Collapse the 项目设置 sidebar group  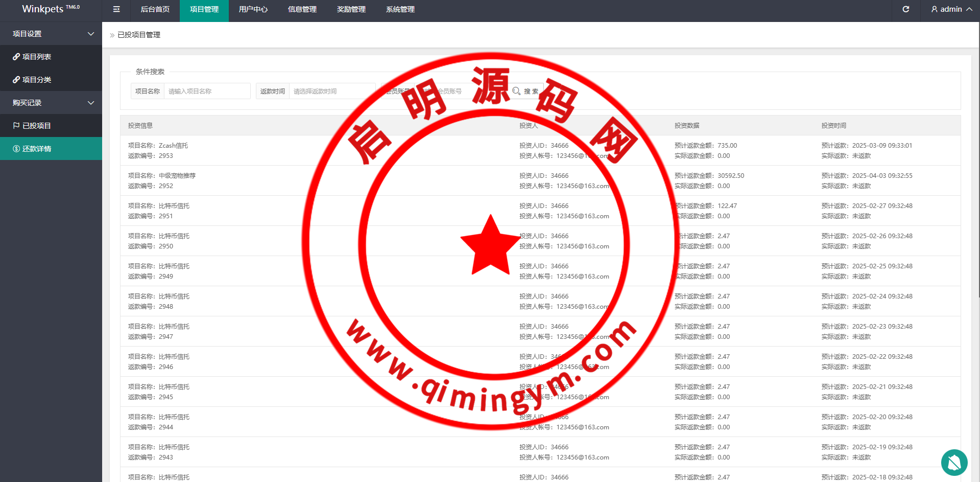click(x=91, y=34)
